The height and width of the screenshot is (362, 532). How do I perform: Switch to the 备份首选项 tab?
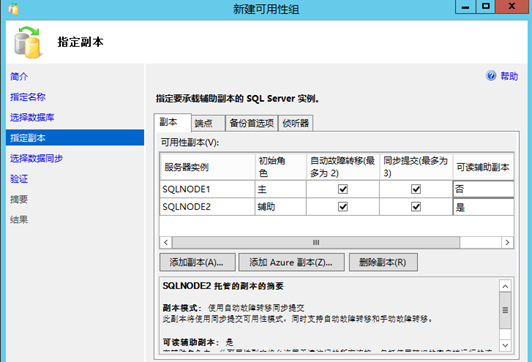(x=251, y=123)
